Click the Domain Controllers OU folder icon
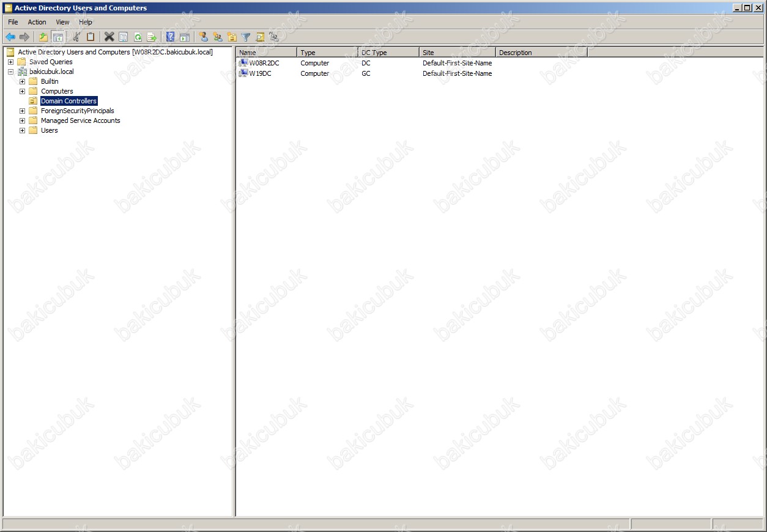767x532 pixels. click(34, 101)
